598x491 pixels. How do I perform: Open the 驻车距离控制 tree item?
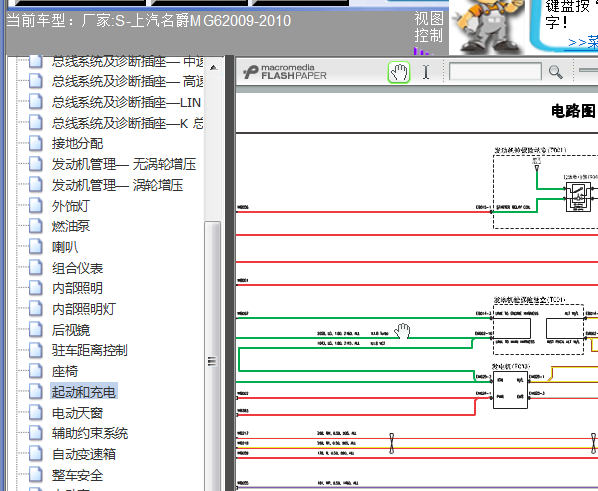pos(90,350)
